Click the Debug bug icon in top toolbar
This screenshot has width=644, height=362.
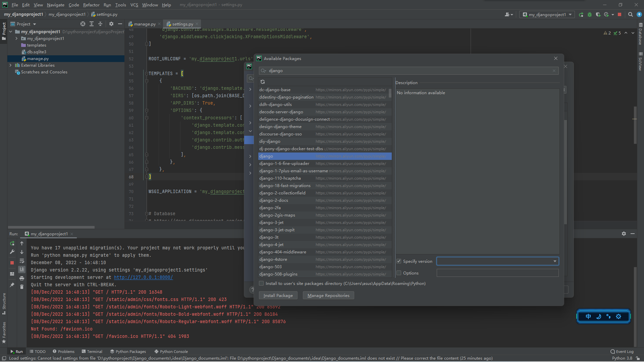pos(590,14)
